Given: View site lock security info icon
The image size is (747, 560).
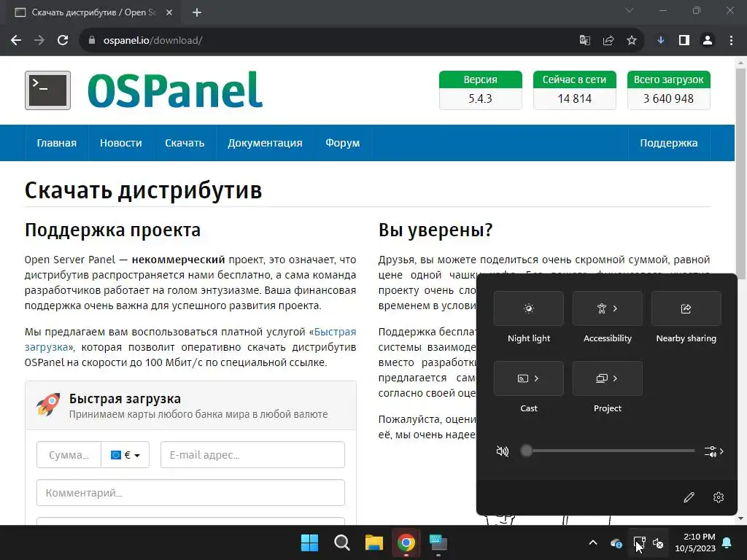Looking at the screenshot, I should 92,41.
